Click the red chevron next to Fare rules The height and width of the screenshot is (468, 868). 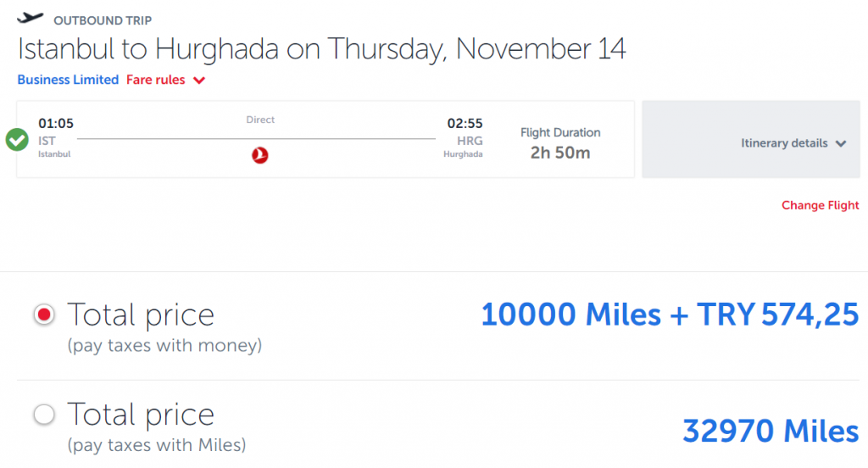pyautogui.click(x=199, y=81)
